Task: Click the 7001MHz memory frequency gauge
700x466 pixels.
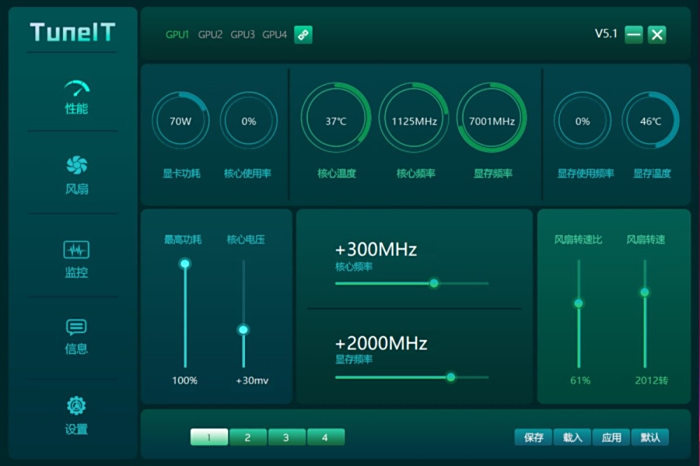Action: coord(492,118)
